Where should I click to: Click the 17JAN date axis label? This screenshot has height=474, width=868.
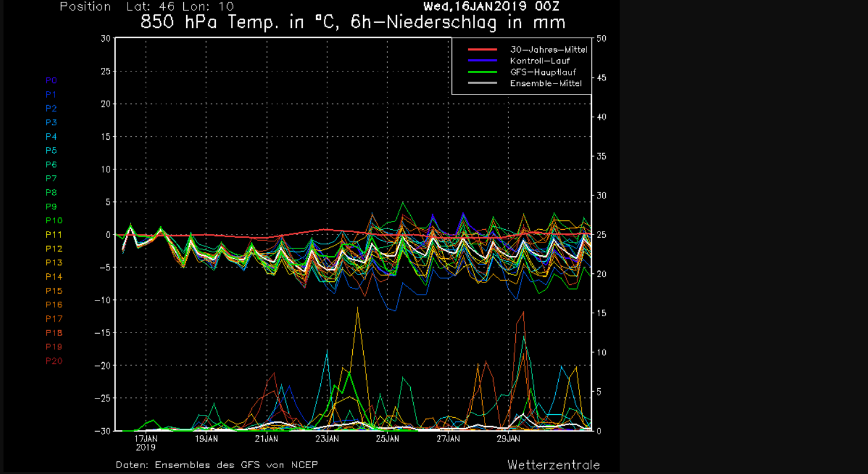coord(146,439)
